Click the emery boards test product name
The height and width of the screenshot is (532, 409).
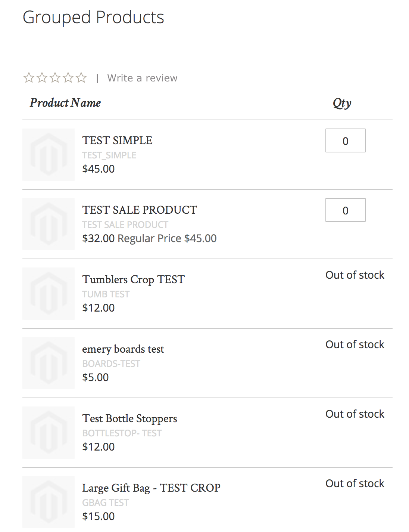coord(124,349)
